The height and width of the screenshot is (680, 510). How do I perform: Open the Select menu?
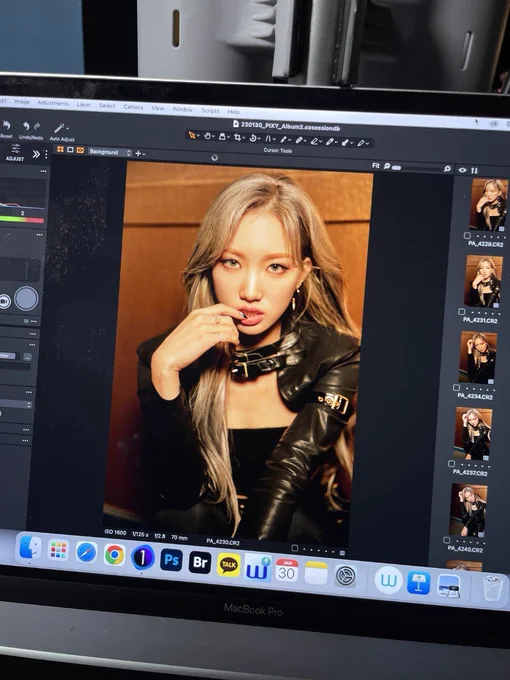pyautogui.click(x=107, y=105)
